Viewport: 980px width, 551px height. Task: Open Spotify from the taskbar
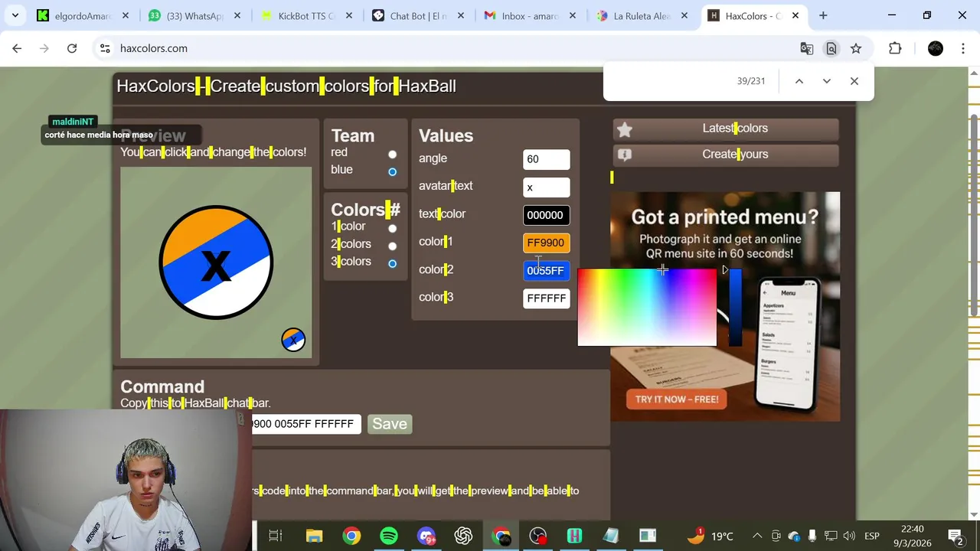[x=389, y=536]
